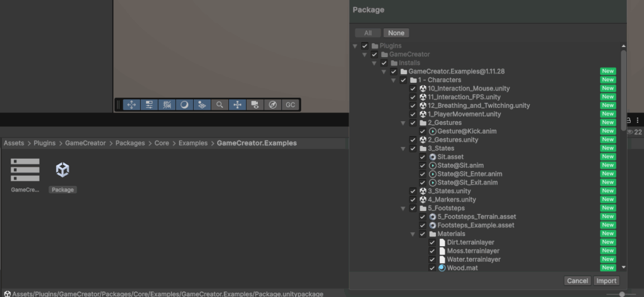The height and width of the screenshot is (297, 644).
Task: Uncheck 11_Interaction_FPS.unity checkbox
Action: [413, 97]
